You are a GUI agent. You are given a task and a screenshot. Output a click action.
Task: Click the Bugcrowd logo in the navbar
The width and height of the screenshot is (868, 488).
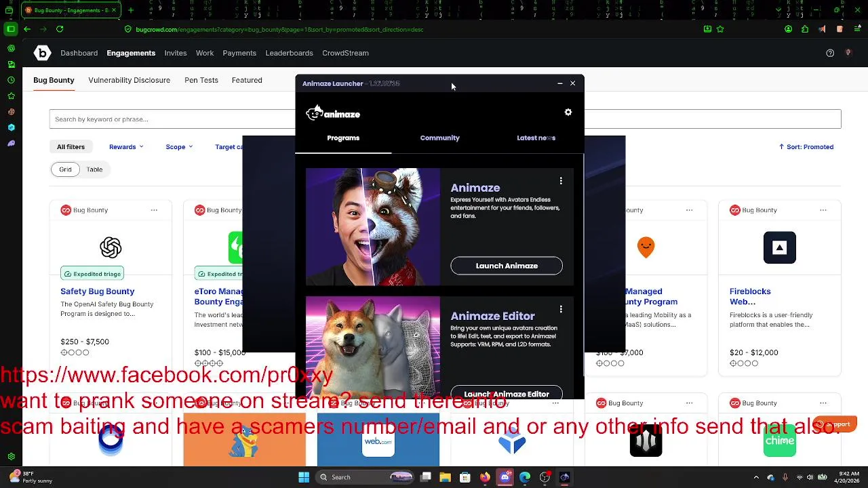pyautogui.click(x=42, y=53)
